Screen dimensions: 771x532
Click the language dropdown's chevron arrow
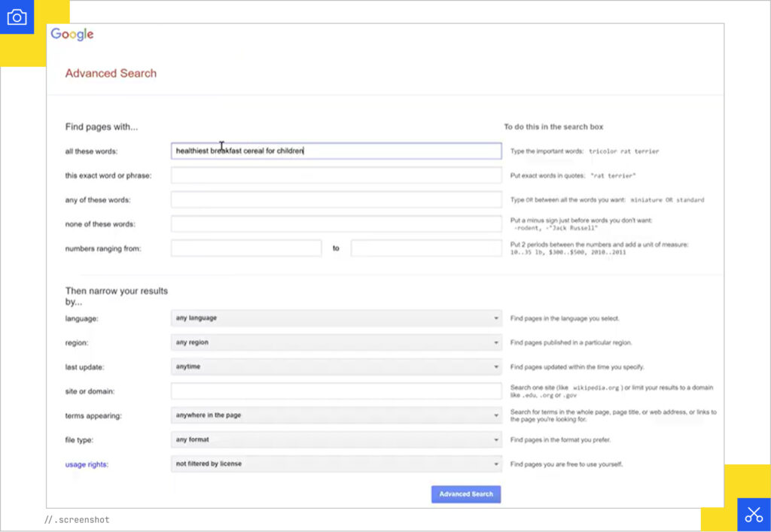(496, 318)
